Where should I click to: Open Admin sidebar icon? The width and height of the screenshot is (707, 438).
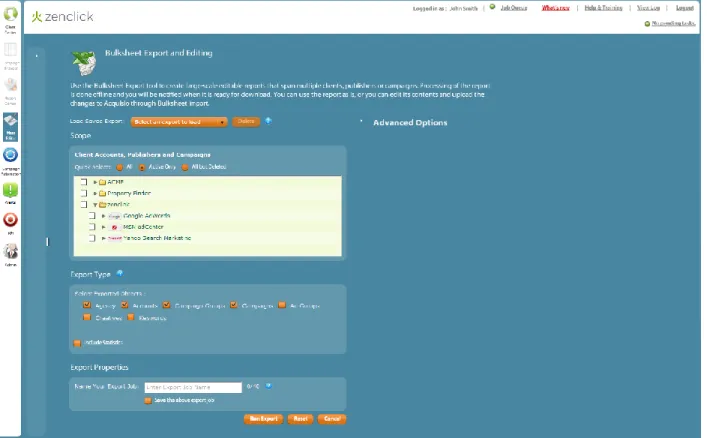pyautogui.click(x=10, y=251)
